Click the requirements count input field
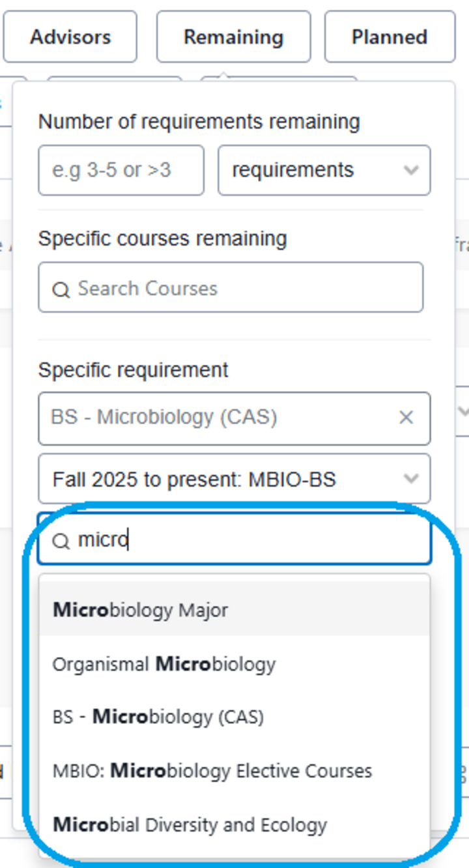Screen dimensions: 469x868 pos(121,170)
